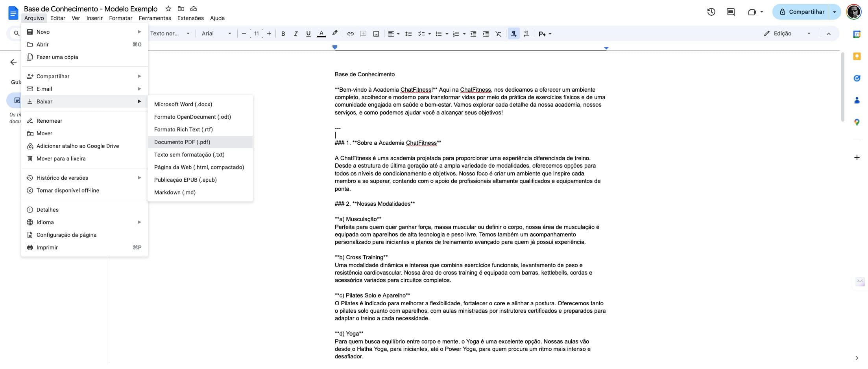868x369 pixels.
Task: Open the version history clock icon
Action: click(x=711, y=12)
